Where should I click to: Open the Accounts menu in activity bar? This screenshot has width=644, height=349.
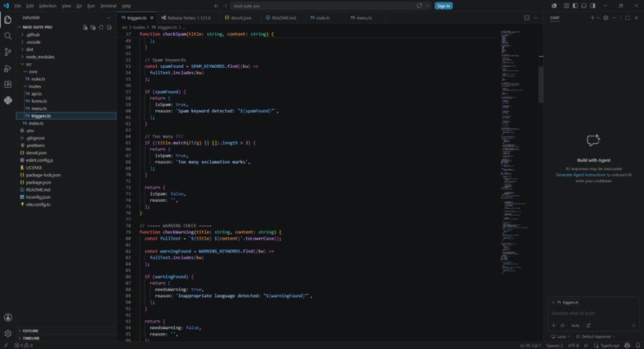tap(8, 317)
